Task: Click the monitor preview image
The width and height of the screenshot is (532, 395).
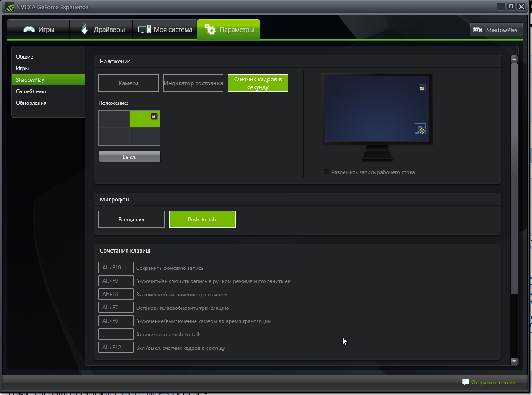Action: (377, 118)
